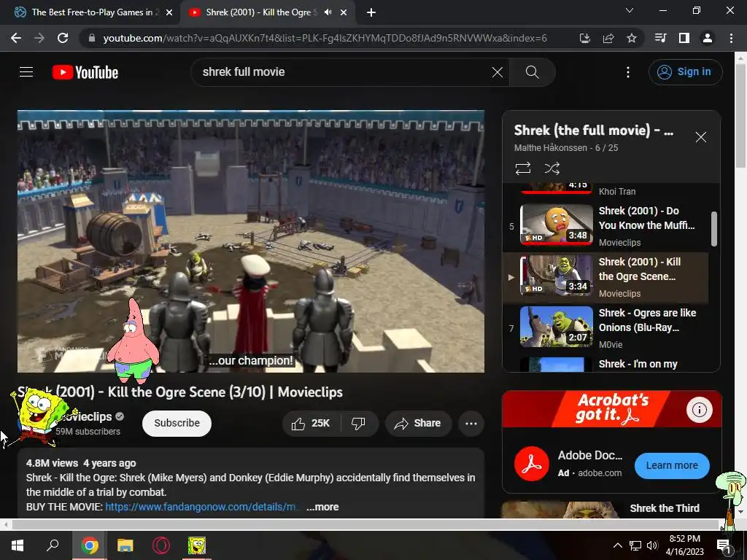The image size is (747, 560).
Task: Open the SpongeBob app in taskbar
Action: pos(197,545)
